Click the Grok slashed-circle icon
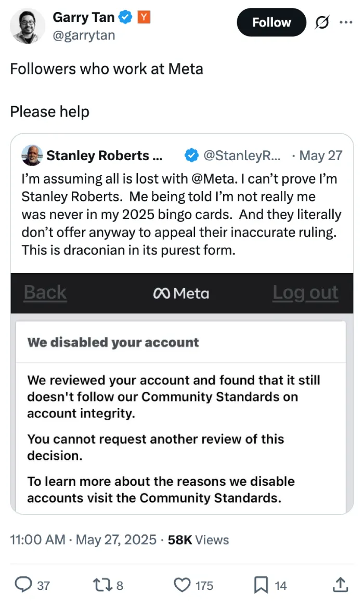The width and height of the screenshot is (364, 605). click(322, 22)
